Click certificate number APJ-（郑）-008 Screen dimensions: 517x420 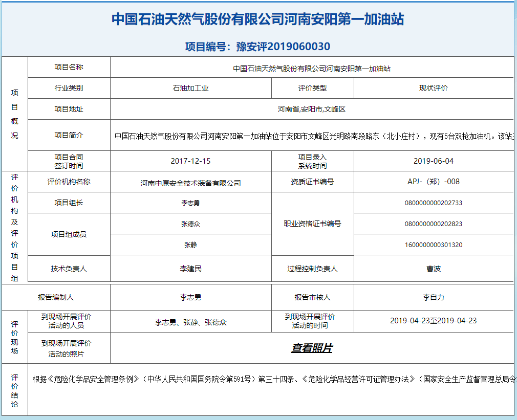point(434,182)
